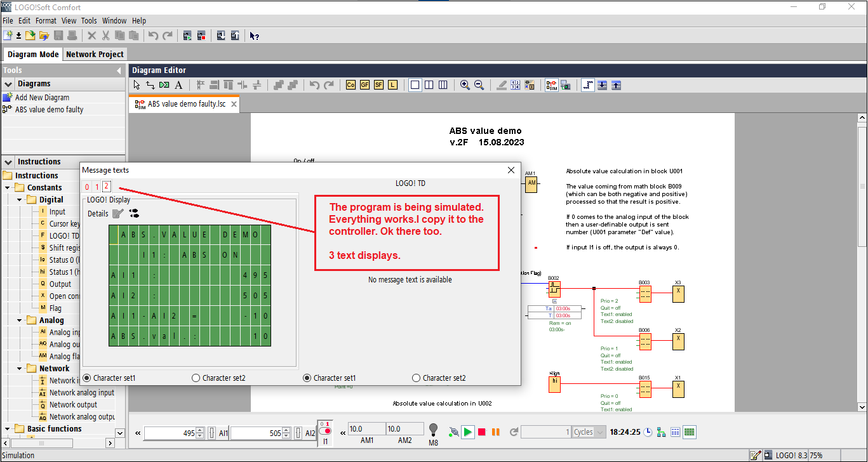Start LOGO! controller (green play icon)
868x462 pixels.
click(187, 36)
